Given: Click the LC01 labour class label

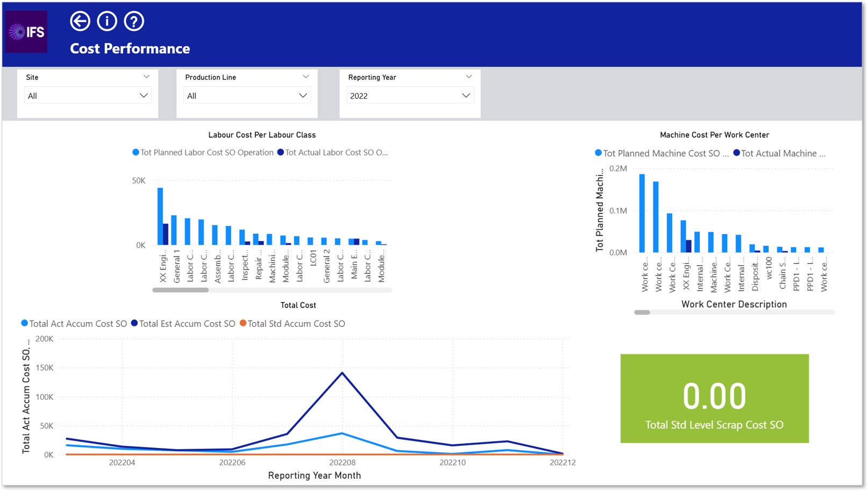Looking at the screenshot, I should [x=313, y=258].
